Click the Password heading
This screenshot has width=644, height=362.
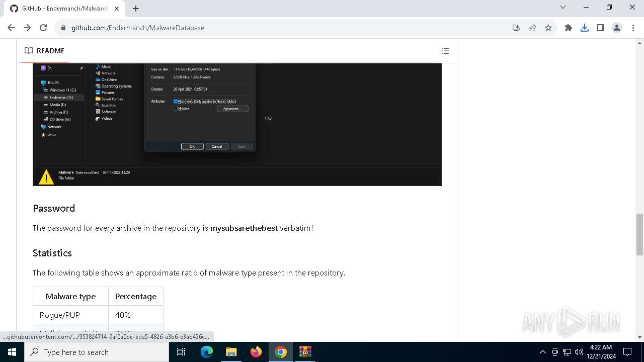pyautogui.click(x=54, y=208)
